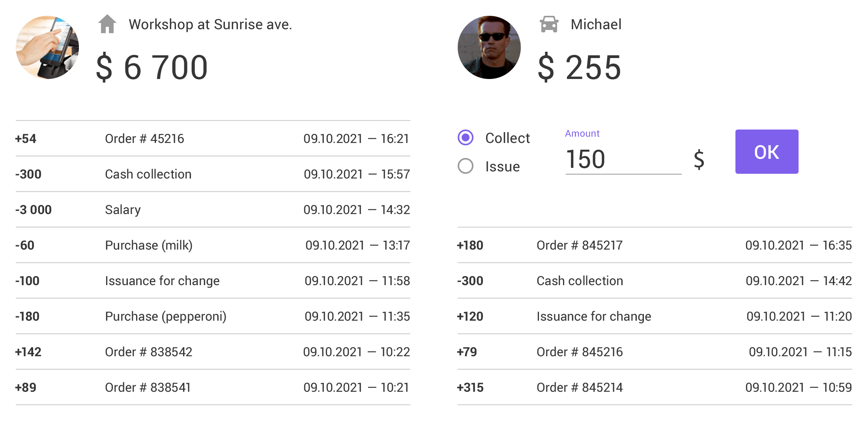Select the Purchase (pepperoni) entry
Screen dimensions: 868x421
click(x=166, y=316)
